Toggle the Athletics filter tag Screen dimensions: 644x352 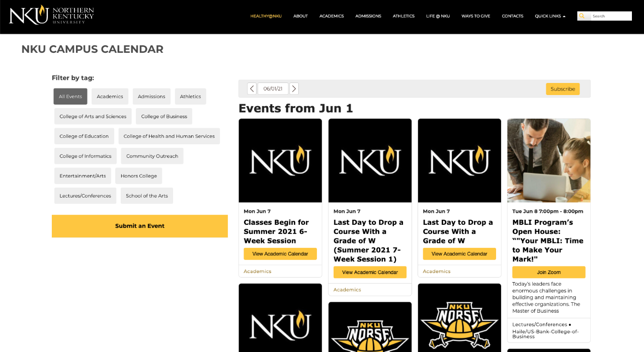190,96
